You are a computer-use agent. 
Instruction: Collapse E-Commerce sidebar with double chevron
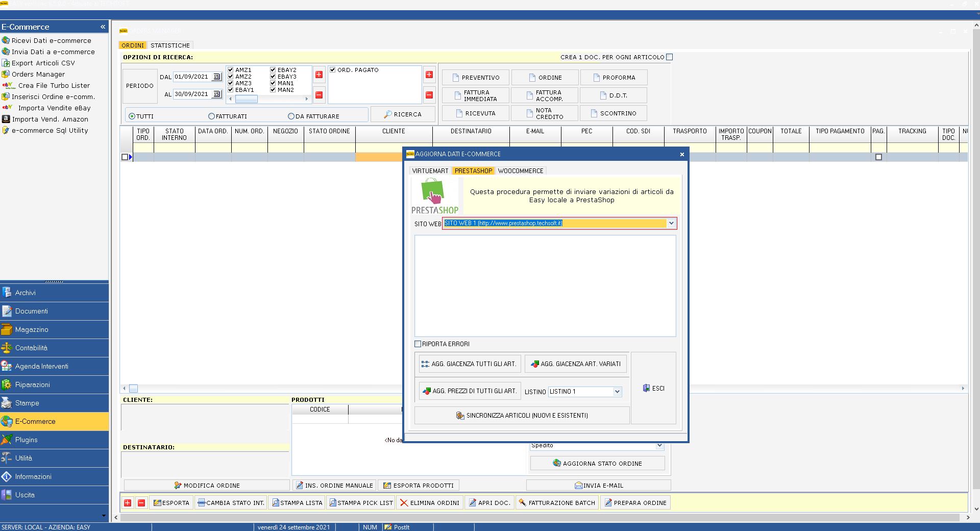tap(103, 27)
